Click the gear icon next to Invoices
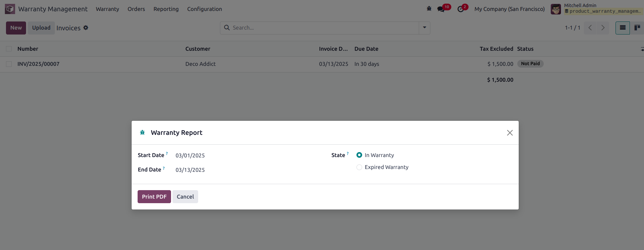Viewport: 644px width, 250px height. point(86,28)
